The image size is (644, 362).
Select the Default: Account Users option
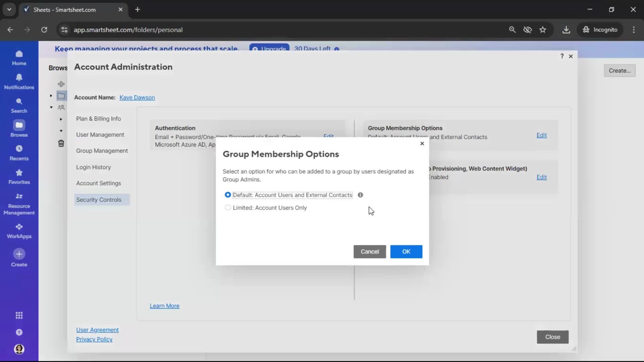[228, 195]
